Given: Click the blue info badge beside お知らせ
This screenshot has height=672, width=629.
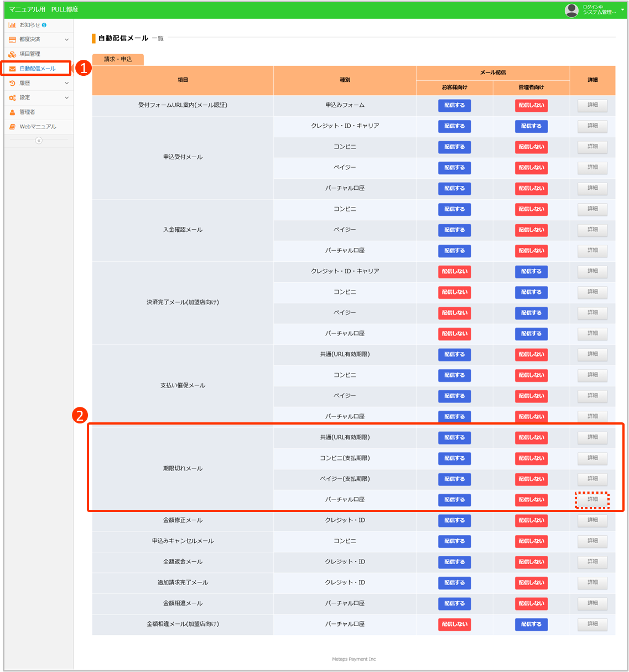Looking at the screenshot, I should tap(44, 25).
